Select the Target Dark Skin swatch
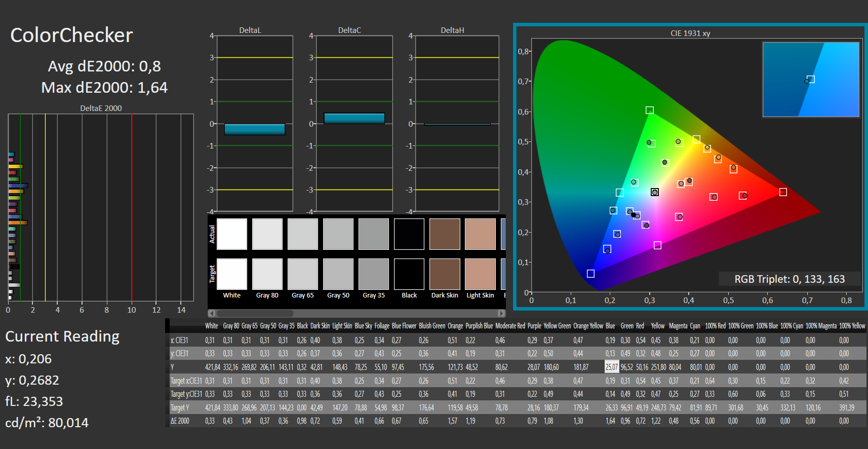Image resolution: width=868 pixels, height=449 pixels. pos(445,274)
